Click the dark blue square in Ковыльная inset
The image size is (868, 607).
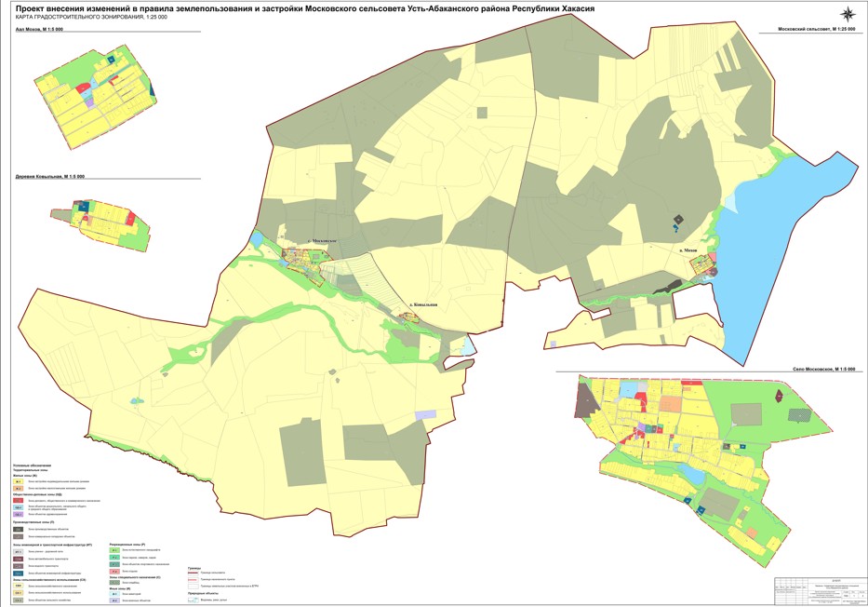pos(84,206)
